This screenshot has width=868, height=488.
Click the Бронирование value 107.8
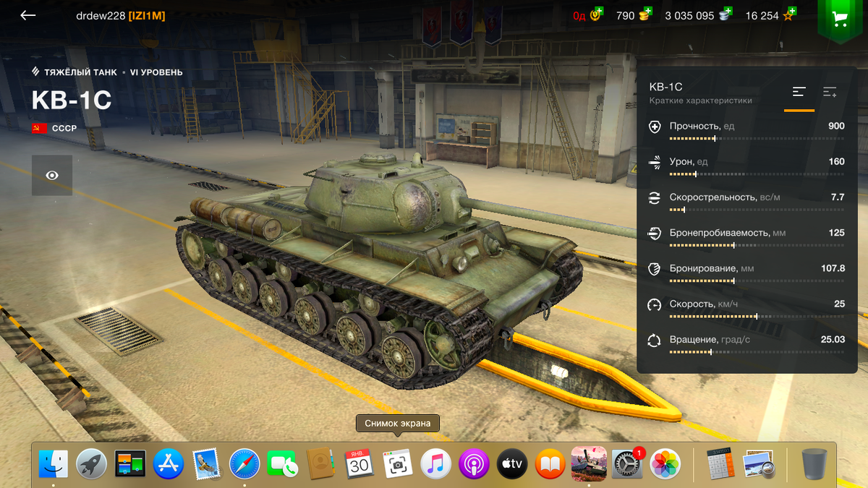(x=833, y=268)
